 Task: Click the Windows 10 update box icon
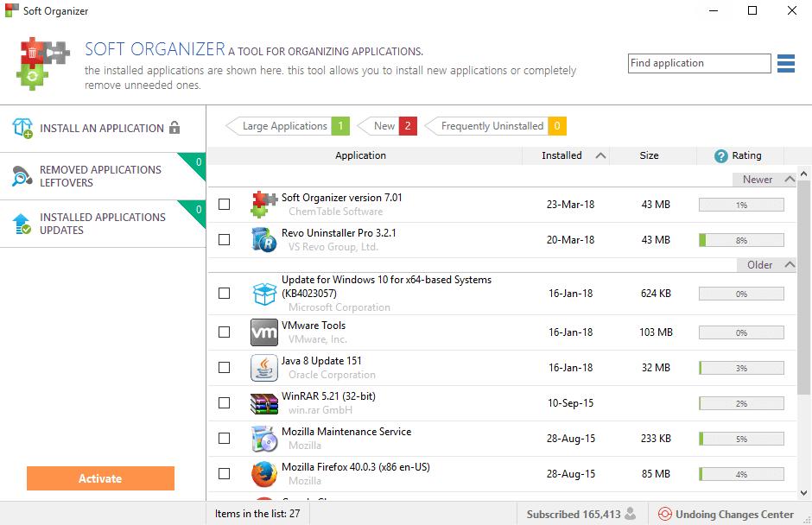click(x=264, y=294)
